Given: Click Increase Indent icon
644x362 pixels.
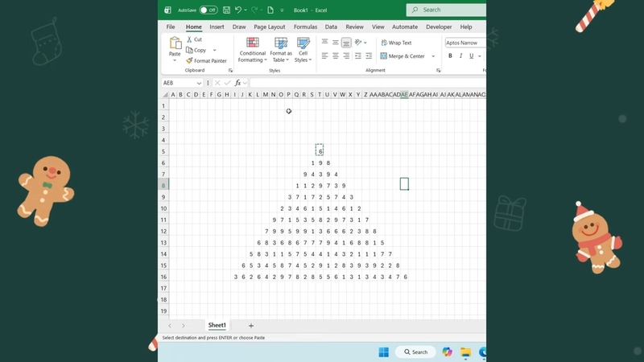Looking at the screenshot, I should [x=369, y=56].
